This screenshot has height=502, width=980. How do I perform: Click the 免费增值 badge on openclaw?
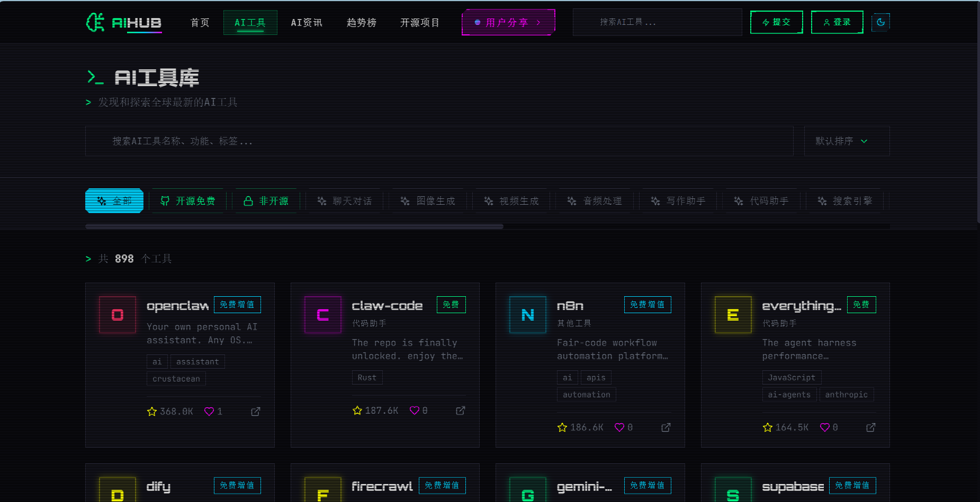click(x=237, y=305)
